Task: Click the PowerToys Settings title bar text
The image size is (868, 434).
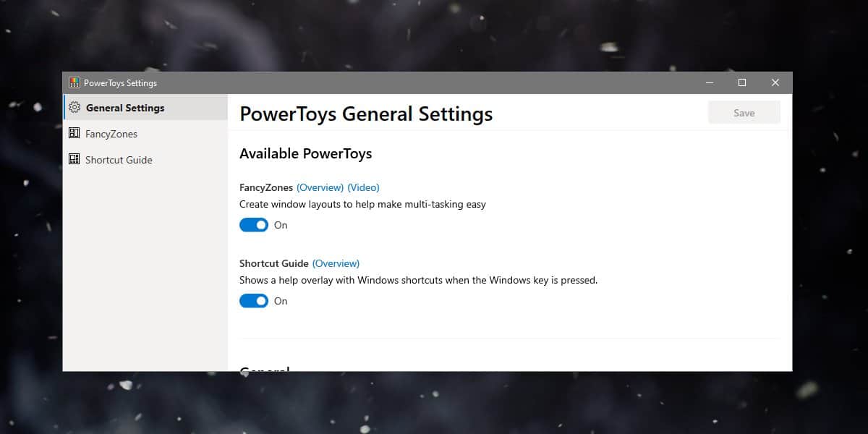Action: (120, 82)
